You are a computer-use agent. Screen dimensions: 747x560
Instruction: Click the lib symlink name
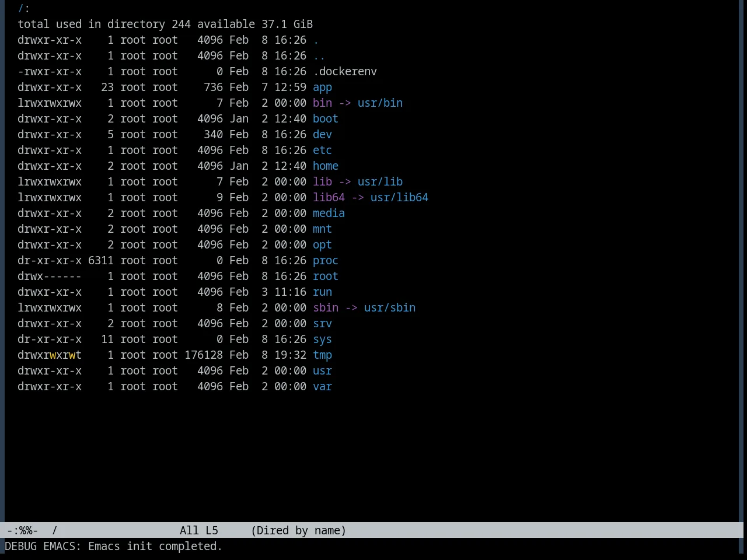(x=322, y=182)
